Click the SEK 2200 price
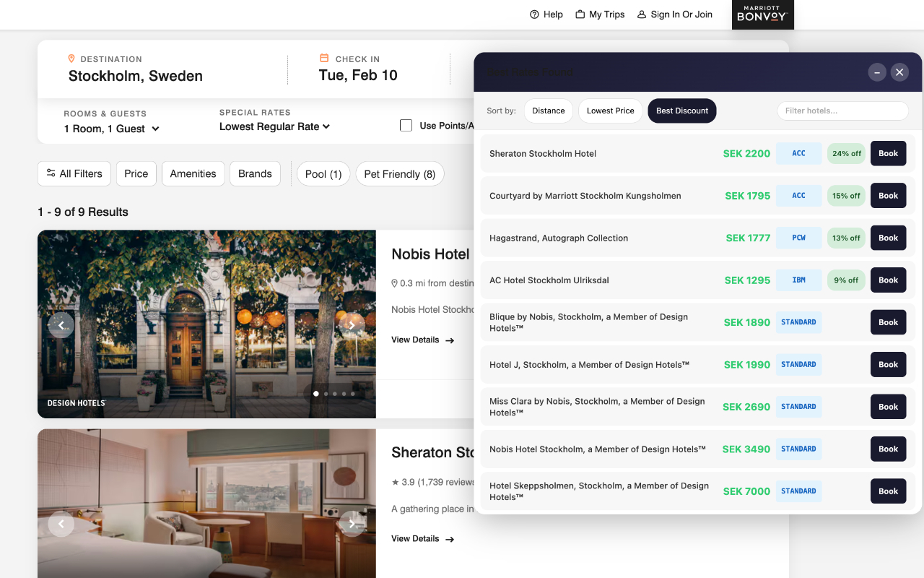Image resolution: width=924 pixels, height=578 pixels. (746, 153)
